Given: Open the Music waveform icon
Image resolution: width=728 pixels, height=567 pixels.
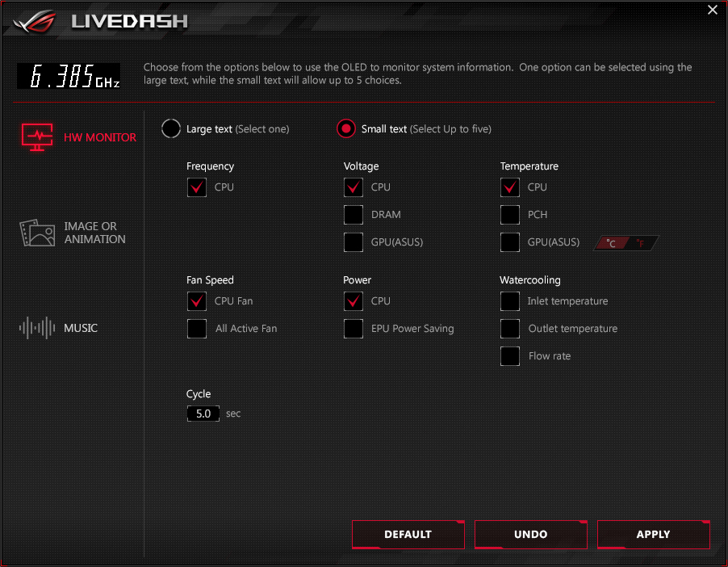Looking at the screenshot, I should tap(37, 328).
